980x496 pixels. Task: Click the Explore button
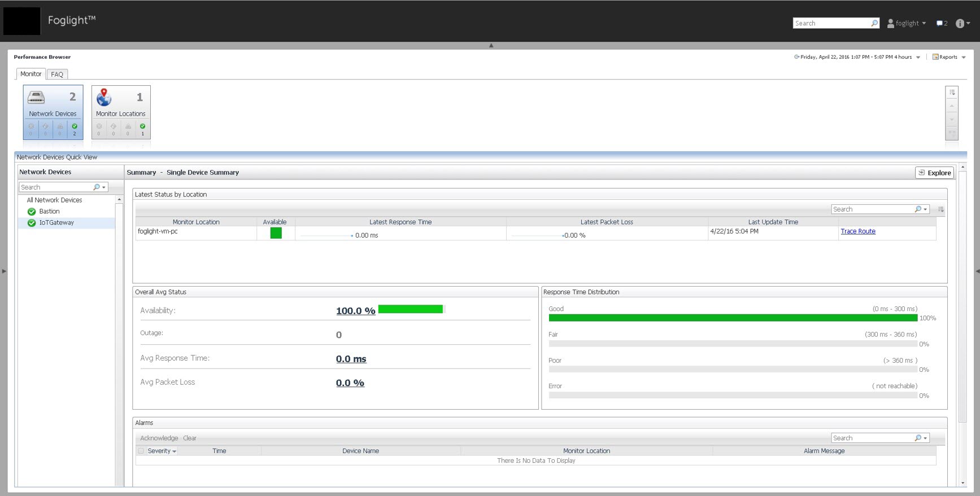(934, 173)
